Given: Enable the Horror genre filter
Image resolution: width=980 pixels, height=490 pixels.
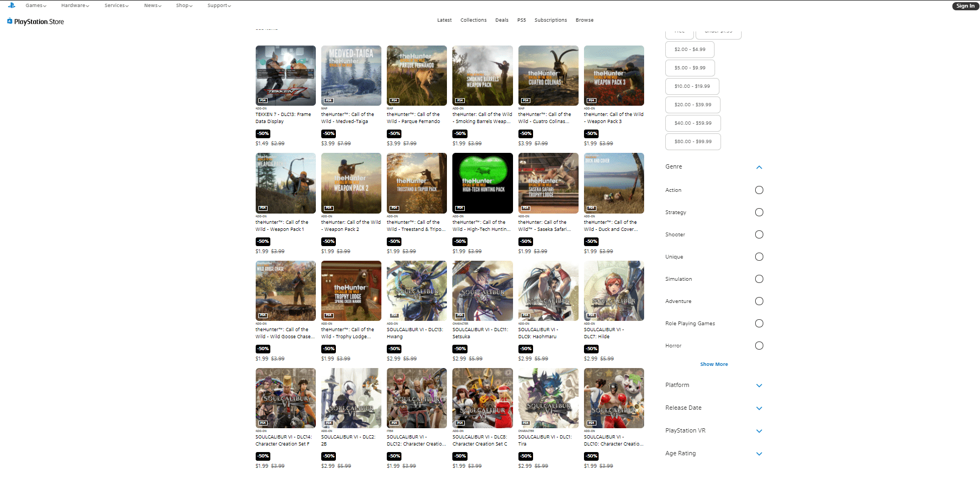Looking at the screenshot, I should pos(759,346).
